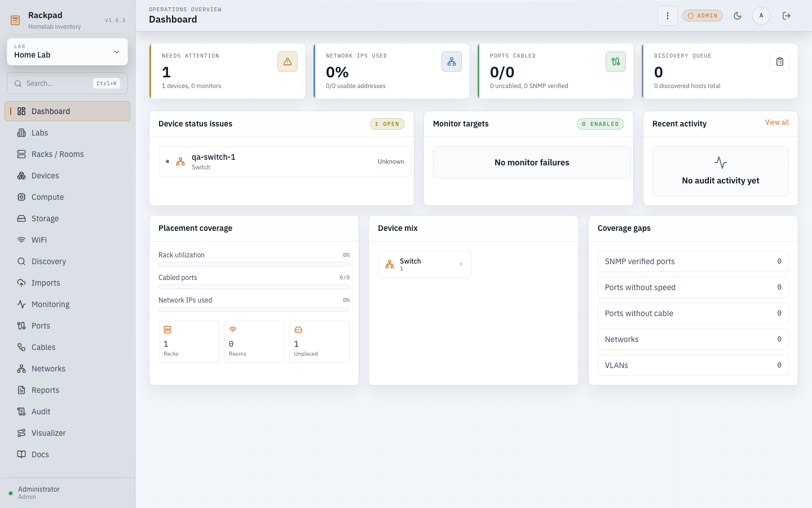Expand Switch chevron in Device mix
This screenshot has height=508, width=812.
461,264
